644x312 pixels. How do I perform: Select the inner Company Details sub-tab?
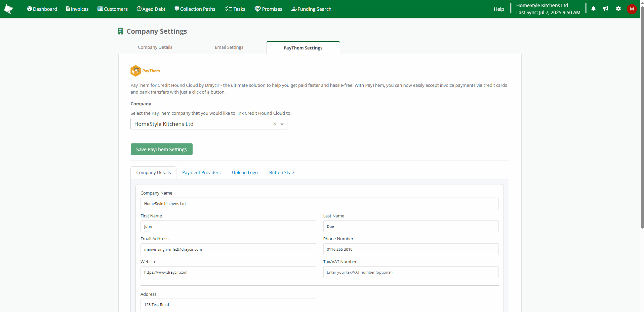(153, 173)
